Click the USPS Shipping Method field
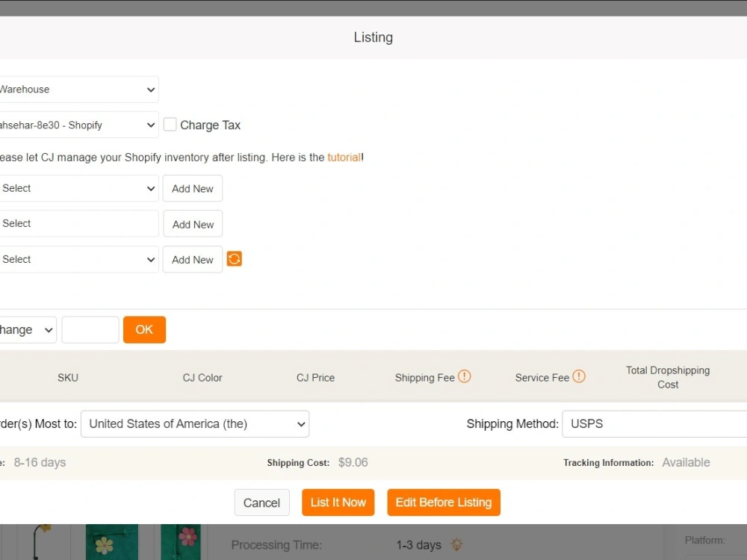This screenshot has width=747, height=560. 654,424
